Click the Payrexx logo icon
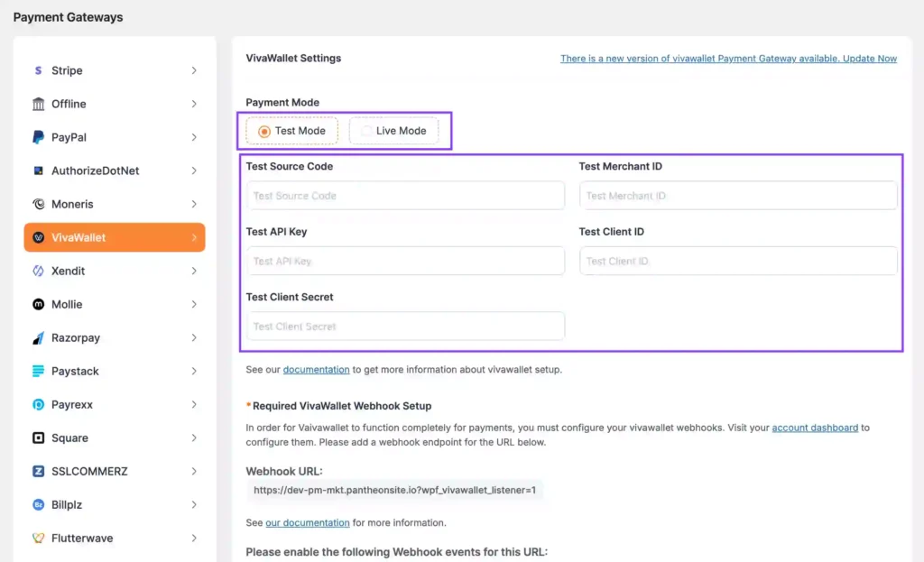 point(38,405)
